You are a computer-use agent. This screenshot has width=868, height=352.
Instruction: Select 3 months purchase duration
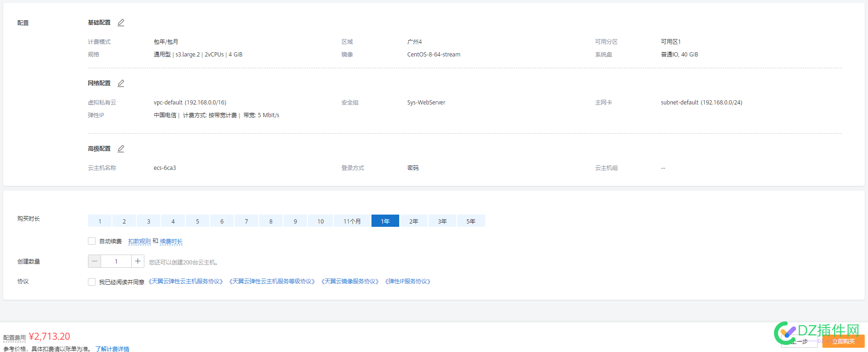click(x=149, y=221)
